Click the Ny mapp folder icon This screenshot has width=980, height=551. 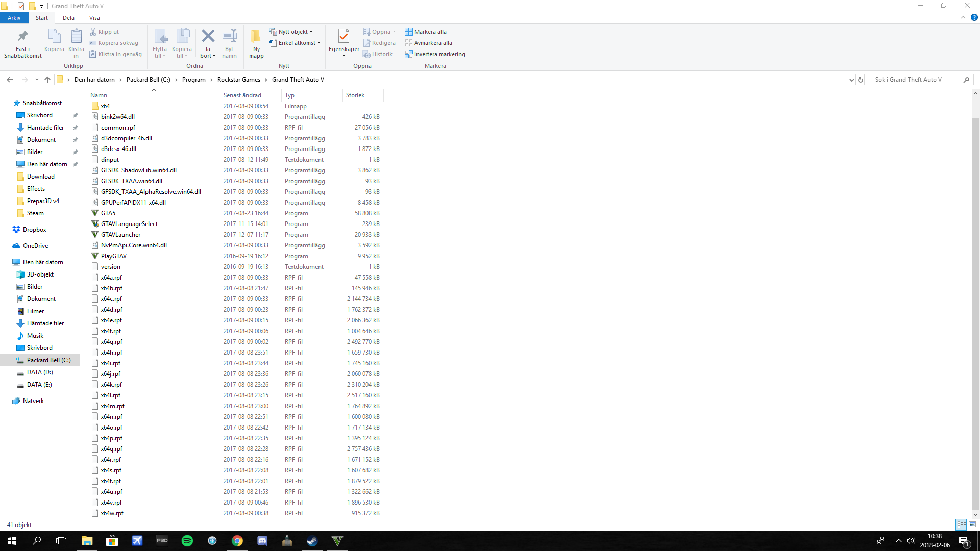point(256,37)
